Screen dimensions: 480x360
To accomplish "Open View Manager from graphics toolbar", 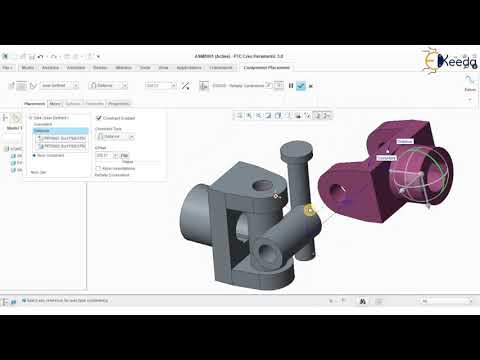I will (x=298, y=116).
